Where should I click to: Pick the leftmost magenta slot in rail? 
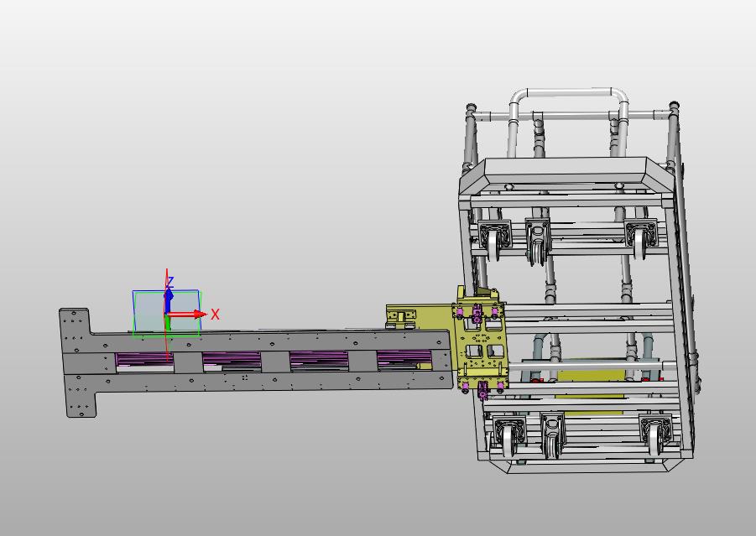(x=144, y=362)
